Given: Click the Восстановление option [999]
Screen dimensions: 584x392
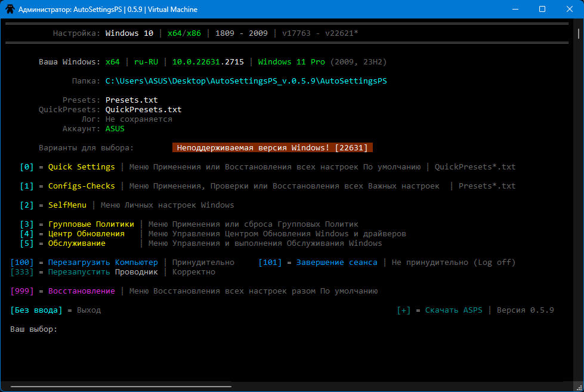Looking at the screenshot, I should coord(81,291).
